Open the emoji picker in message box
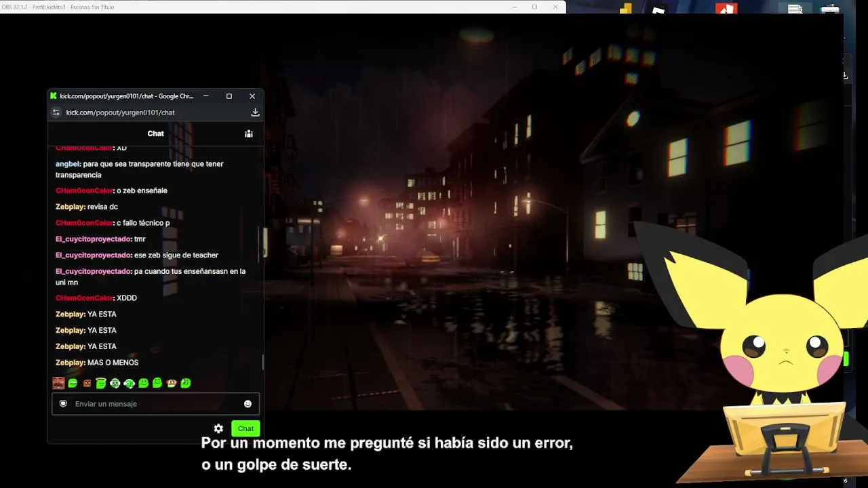868x488 pixels. 248,404
